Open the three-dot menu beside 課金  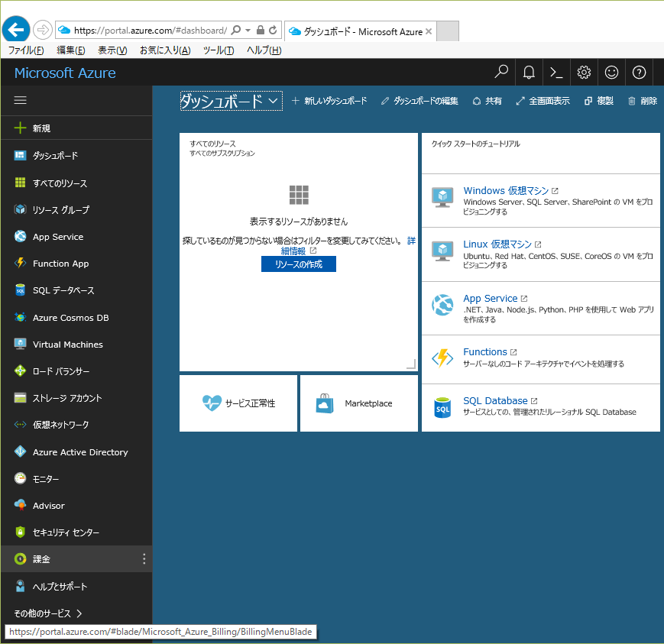[x=144, y=559]
